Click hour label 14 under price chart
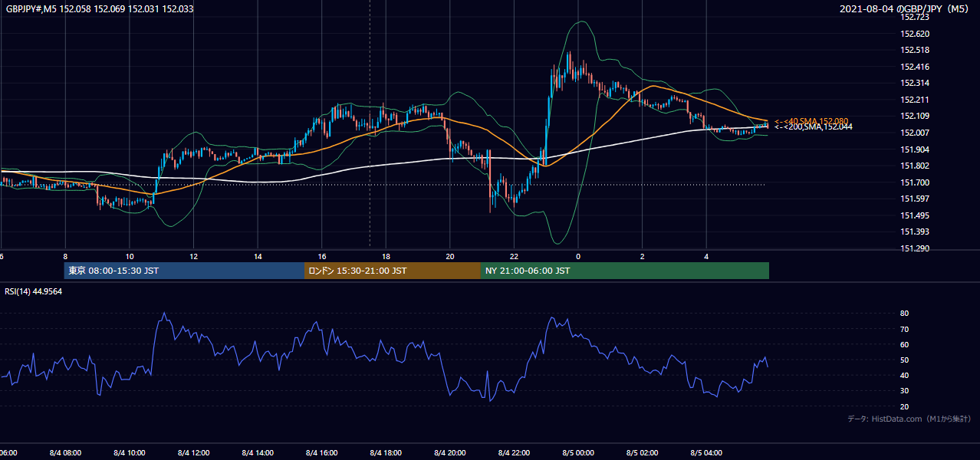This screenshot has height=460, width=980. (x=258, y=256)
